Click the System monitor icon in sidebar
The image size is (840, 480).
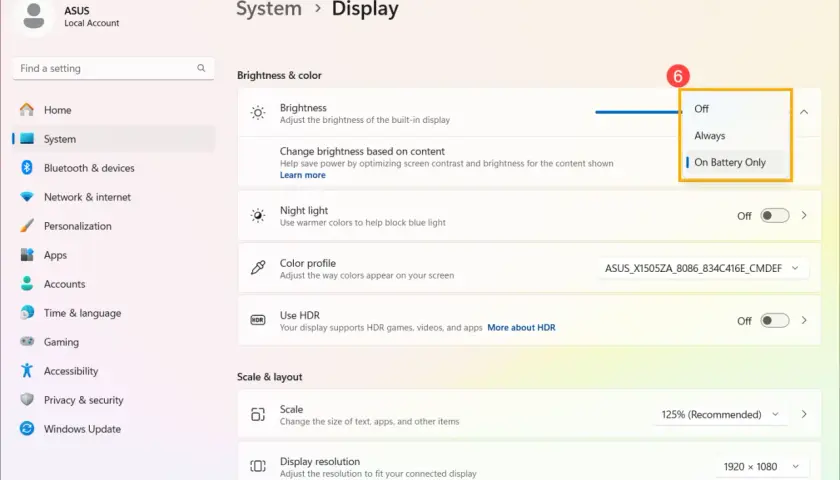tap(27, 139)
